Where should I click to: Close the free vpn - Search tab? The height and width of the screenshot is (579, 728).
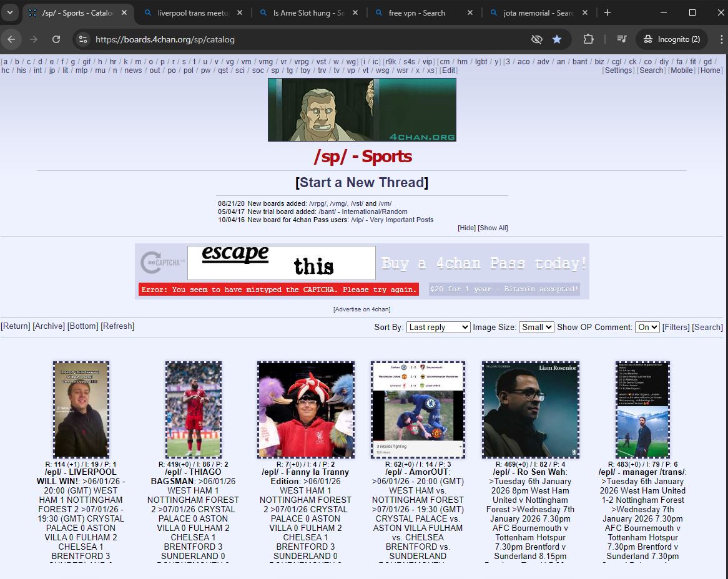point(470,12)
